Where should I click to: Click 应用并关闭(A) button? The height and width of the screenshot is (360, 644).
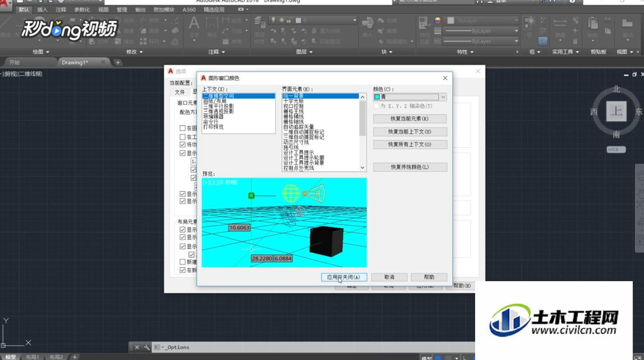coord(344,277)
